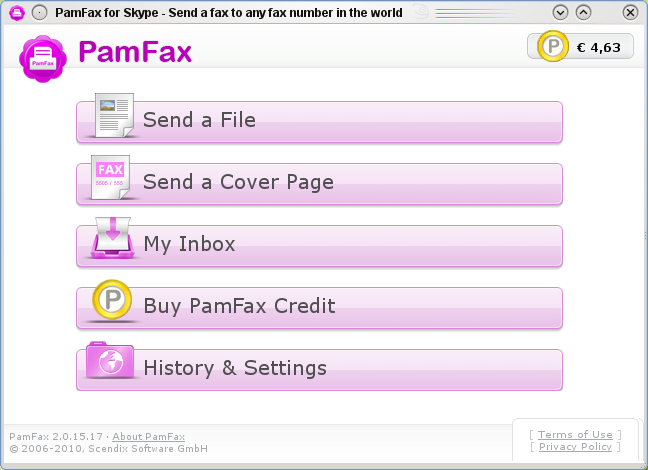
Task: Click the PamFax 2.0.15.17 version text
Action: coord(56,437)
